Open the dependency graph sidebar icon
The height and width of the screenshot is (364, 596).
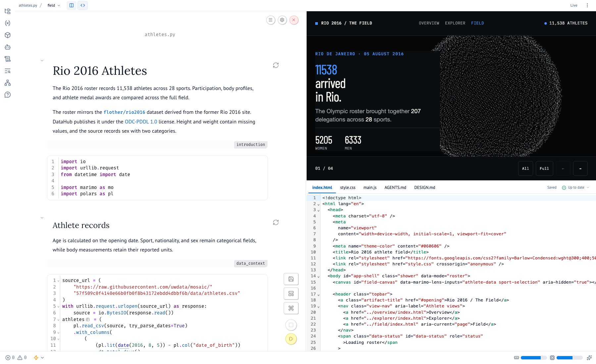coord(8,83)
